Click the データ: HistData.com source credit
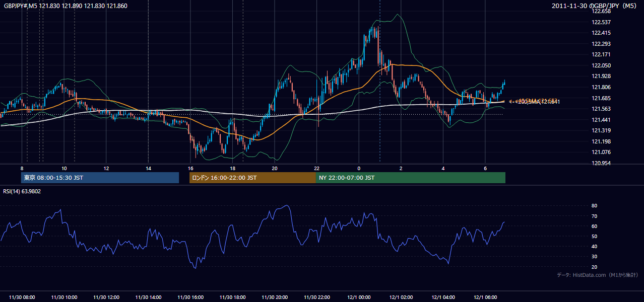 point(598,275)
